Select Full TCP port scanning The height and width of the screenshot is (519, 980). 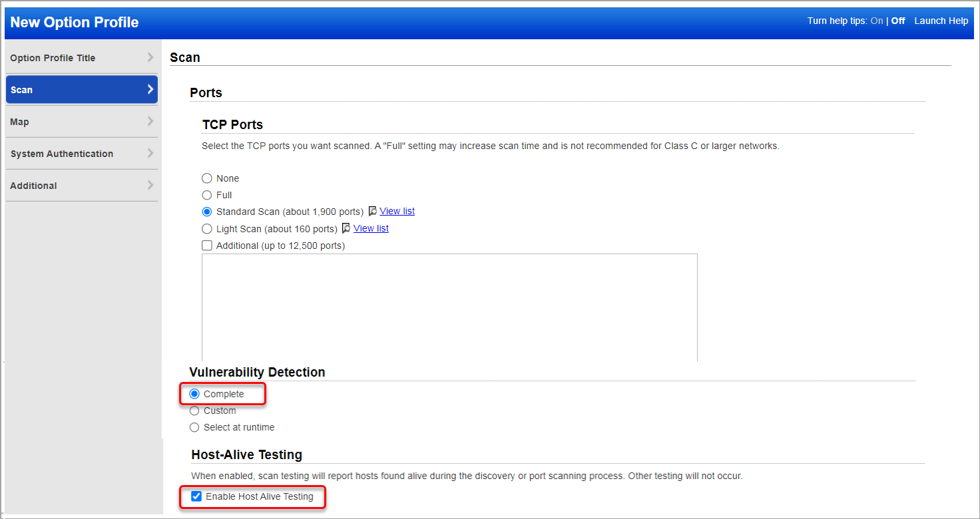(x=206, y=195)
